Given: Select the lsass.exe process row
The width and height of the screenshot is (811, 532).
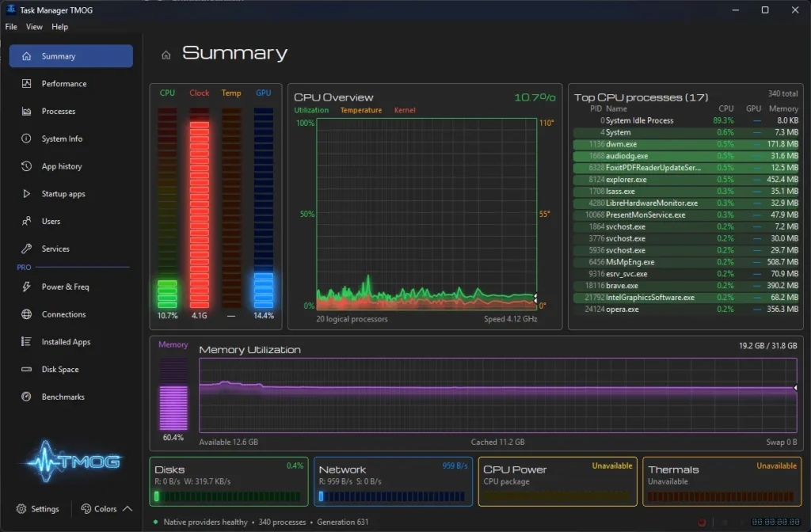Looking at the screenshot, I should tap(686, 192).
